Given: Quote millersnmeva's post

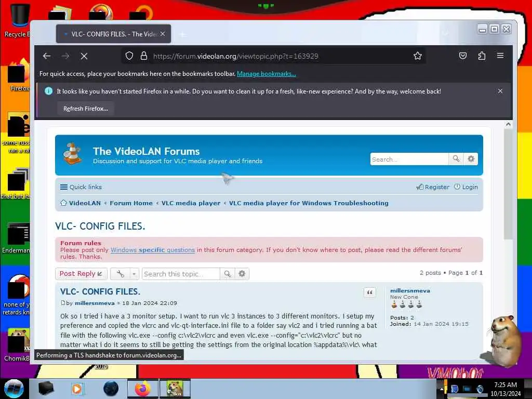Looking at the screenshot, I should click(x=370, y=292).
